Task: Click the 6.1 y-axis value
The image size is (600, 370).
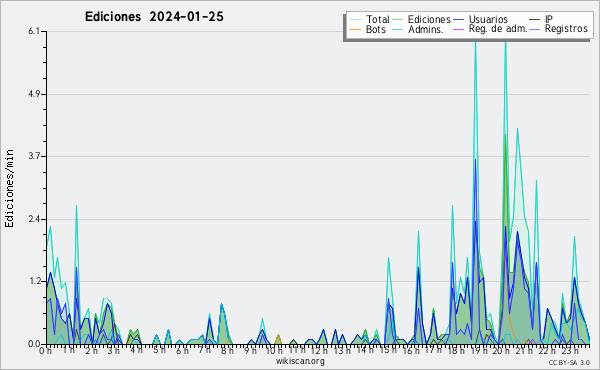Action: 34,31
